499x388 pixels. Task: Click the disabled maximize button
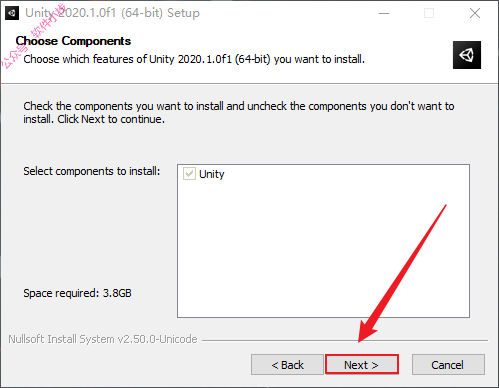429,13
